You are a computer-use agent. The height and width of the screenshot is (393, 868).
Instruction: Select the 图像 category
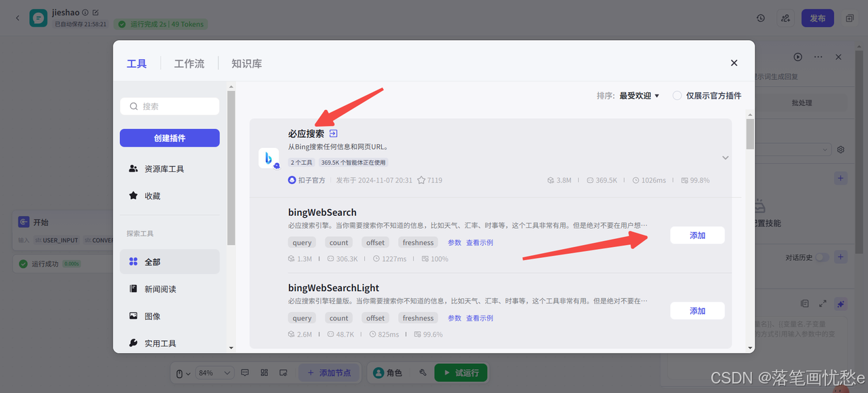170,316
